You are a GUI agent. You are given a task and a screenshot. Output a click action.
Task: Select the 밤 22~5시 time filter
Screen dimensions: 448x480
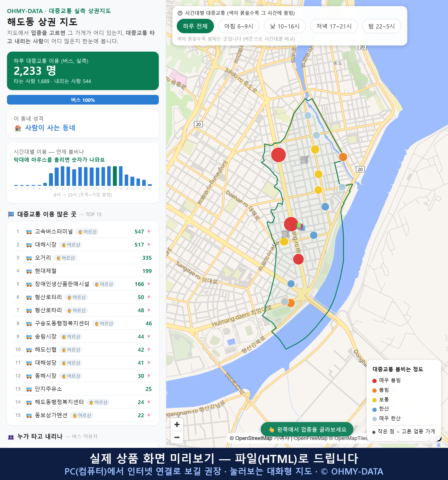pyautogui.click(x=381, y=26)
